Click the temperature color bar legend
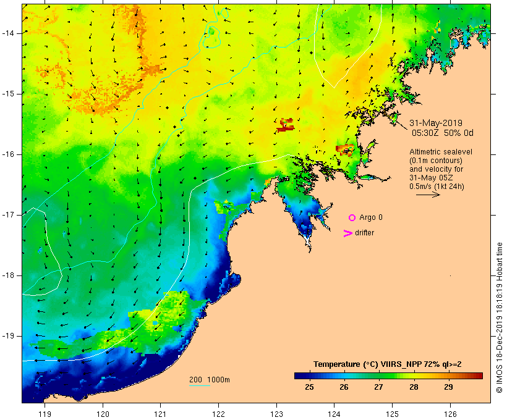This screenshot has height=420, width=507. coord(388,376)
